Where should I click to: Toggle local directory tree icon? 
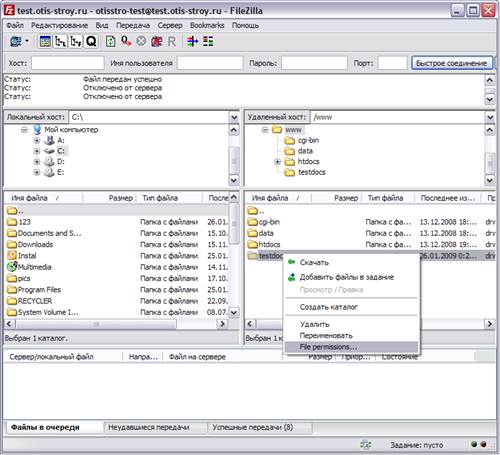point(60,41)
